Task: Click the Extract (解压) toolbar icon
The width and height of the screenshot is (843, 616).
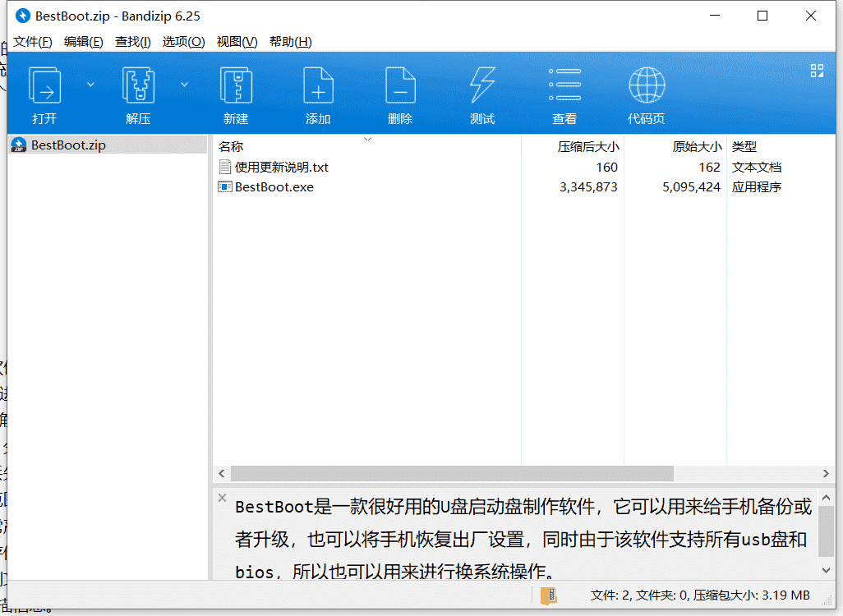Action: coord(138,85)
